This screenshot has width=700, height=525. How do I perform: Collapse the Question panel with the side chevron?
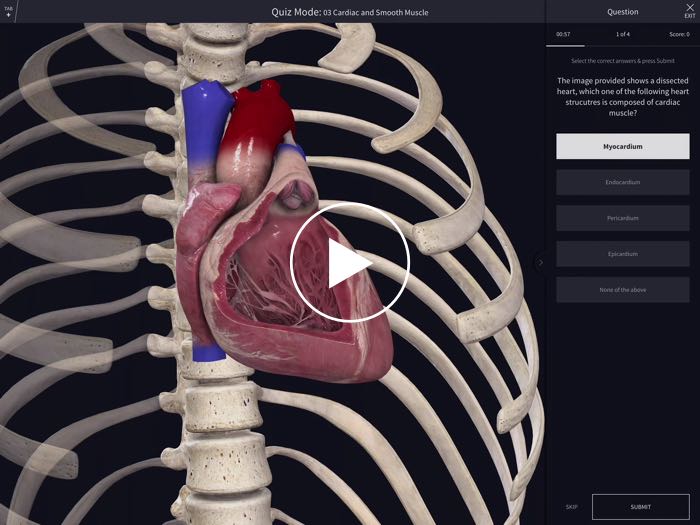click(x=541, y=263)
